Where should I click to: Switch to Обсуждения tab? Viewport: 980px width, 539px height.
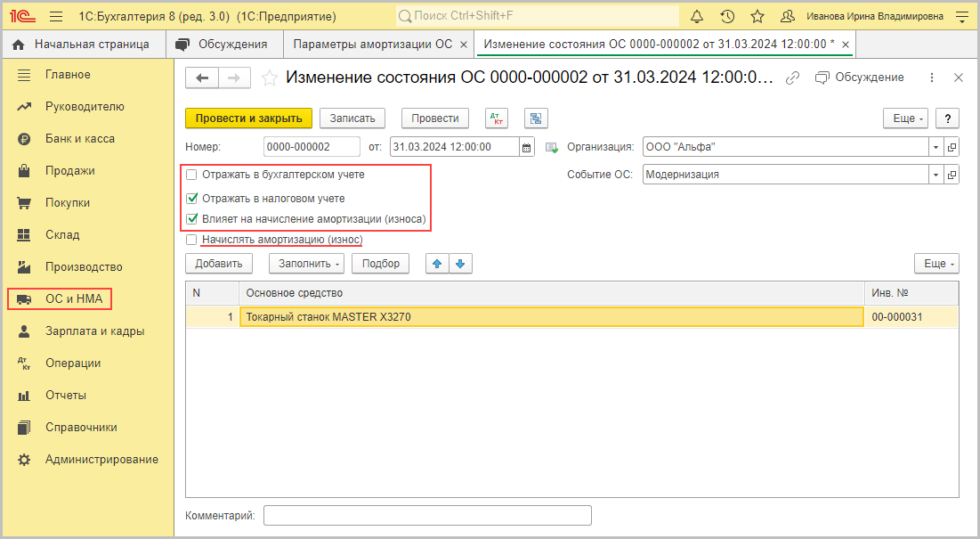click(223, 45)
